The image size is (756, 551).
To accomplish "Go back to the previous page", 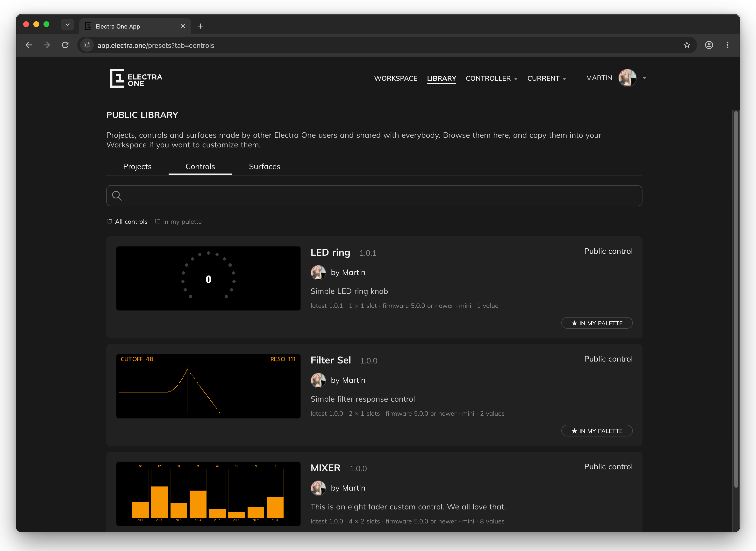I will [x=29, y=45].
